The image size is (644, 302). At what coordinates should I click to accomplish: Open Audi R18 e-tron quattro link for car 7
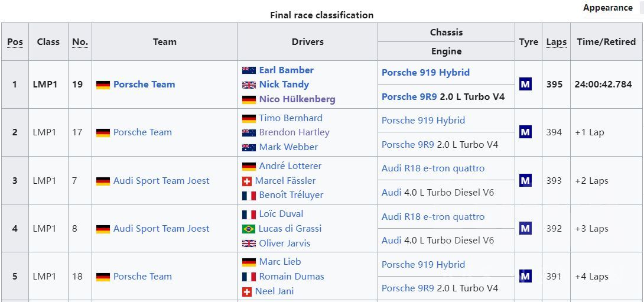tap(433, 168)
